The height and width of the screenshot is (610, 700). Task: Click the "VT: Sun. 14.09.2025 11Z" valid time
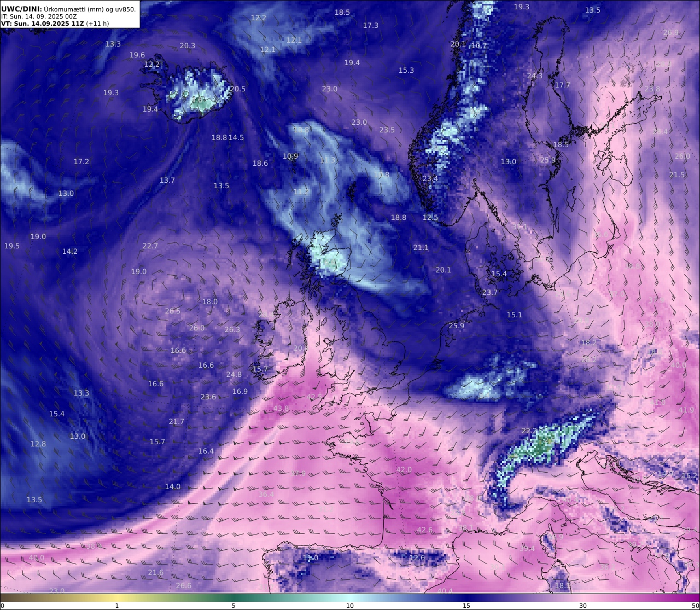[x=42, y=24]
